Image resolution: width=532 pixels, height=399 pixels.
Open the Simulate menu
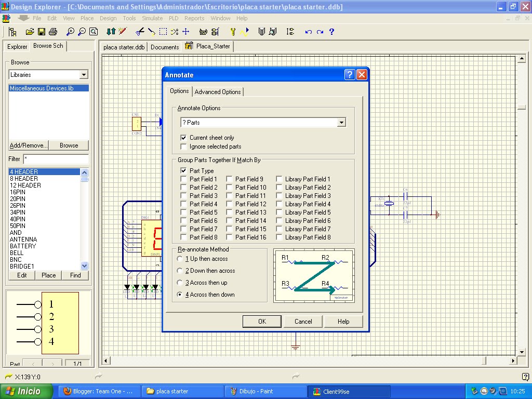[x=152, y=18]
